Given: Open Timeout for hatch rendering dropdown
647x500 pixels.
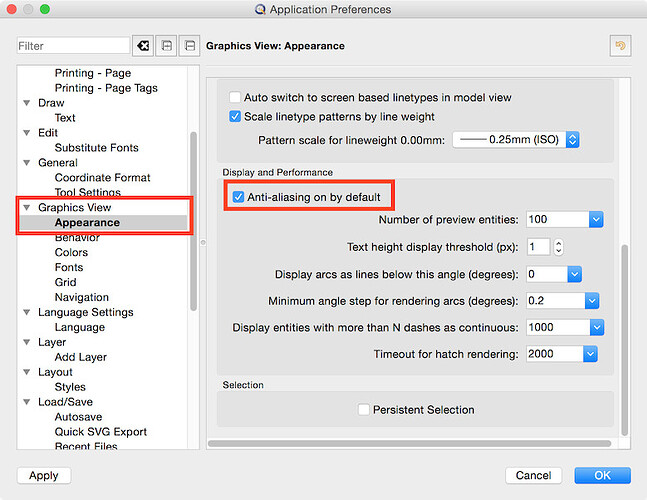Looking at the screenshot, I should coord(590,353).
